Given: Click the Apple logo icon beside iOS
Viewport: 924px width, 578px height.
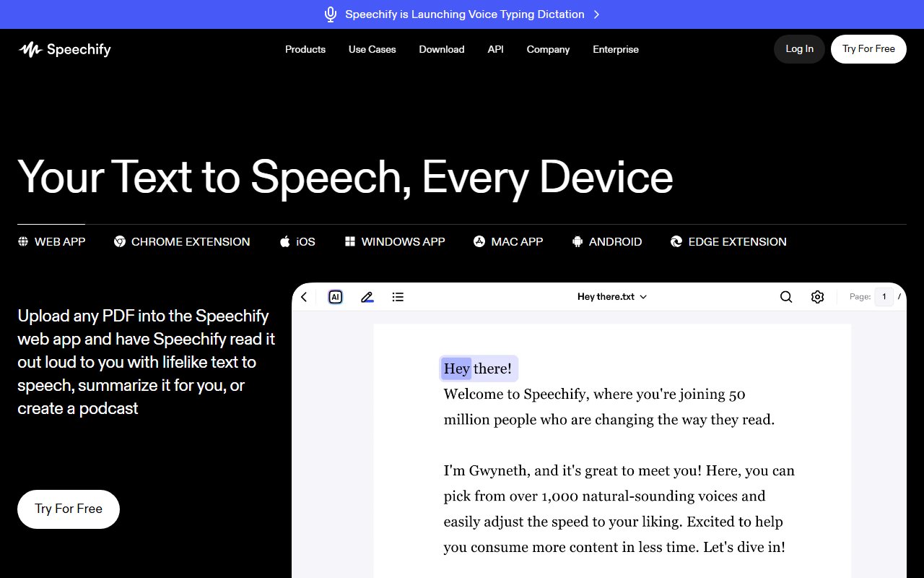Looking at the screenshot, I should pos(285,241).
